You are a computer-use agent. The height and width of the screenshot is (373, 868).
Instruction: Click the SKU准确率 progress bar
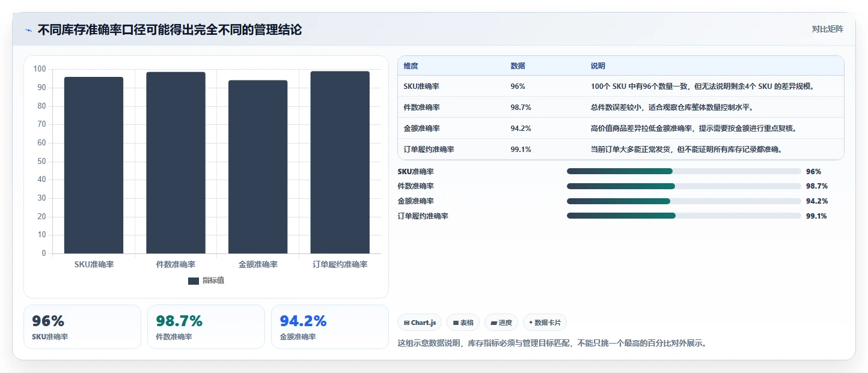(683, 172)
